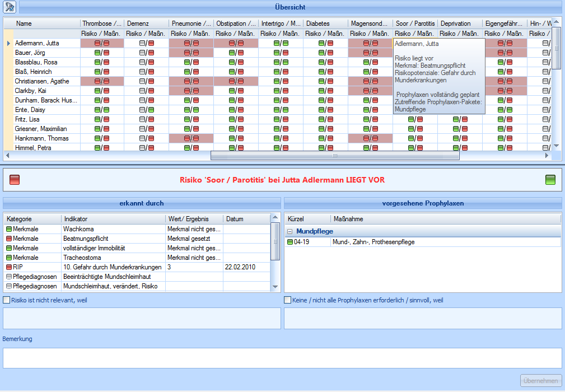Click the green status icon next to Wachkoma
565x392 pixels.
(x=9, y=229)
